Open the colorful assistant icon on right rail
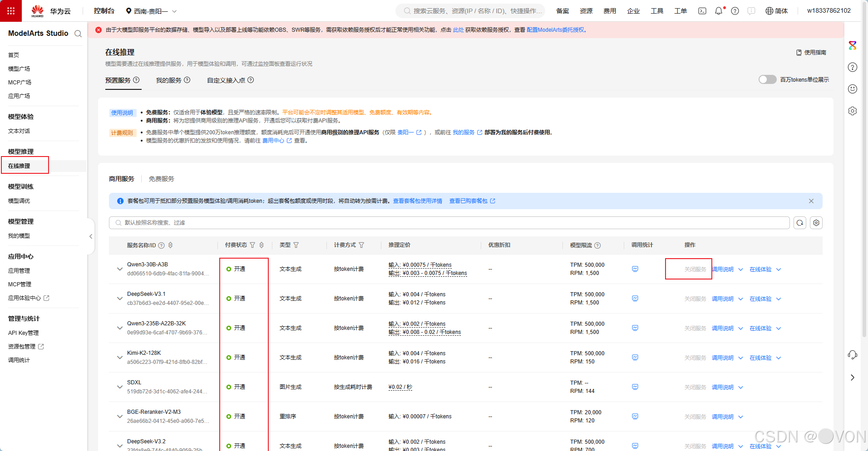Image resolution: width=868 pixels, height=451 pixels. [853, 45]
